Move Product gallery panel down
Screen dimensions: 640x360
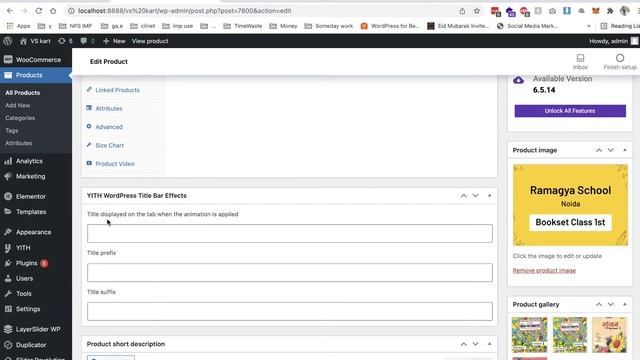tap(611, 304)
